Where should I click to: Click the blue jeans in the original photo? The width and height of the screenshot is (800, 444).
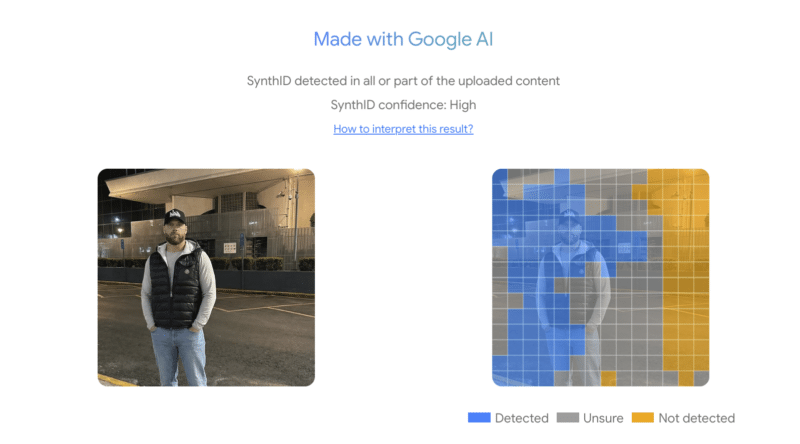click(x=179, y=355)
